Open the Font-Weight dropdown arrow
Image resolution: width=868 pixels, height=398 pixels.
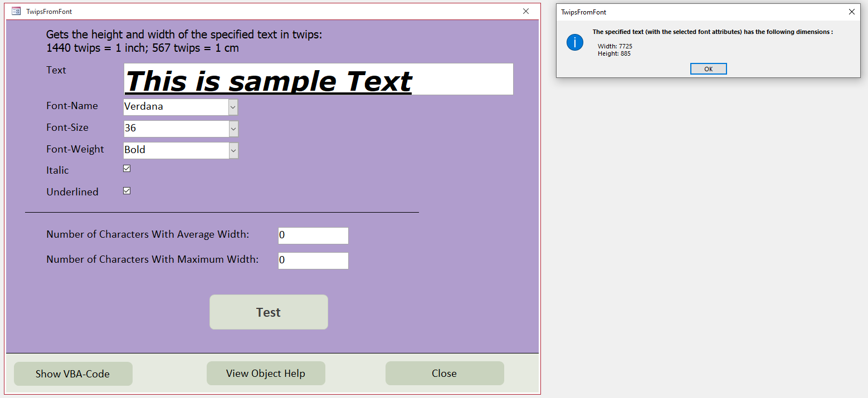tap(233, 150)
